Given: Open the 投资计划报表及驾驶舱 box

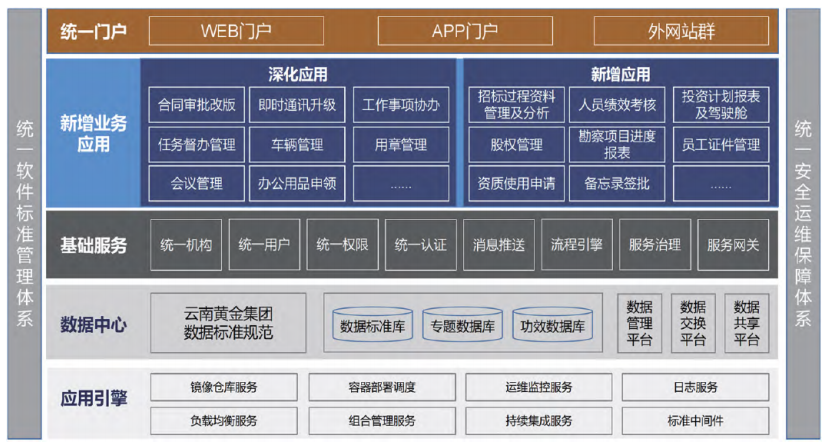Looking at the screenshot, I should [721, 105].
